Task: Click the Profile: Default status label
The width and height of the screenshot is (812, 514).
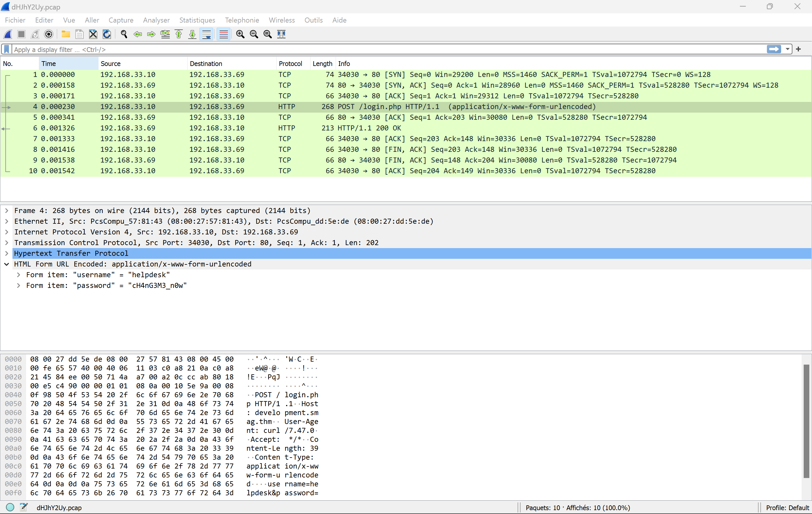Action: click(x=787, y=507)
